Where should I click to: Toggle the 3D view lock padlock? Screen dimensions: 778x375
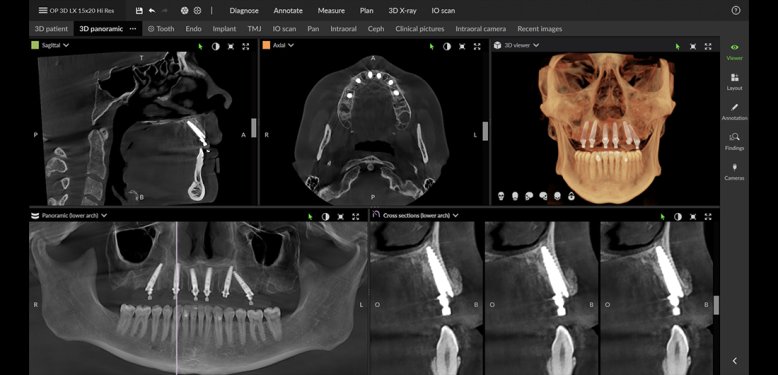pyautogui.click(x=571, y=196)
